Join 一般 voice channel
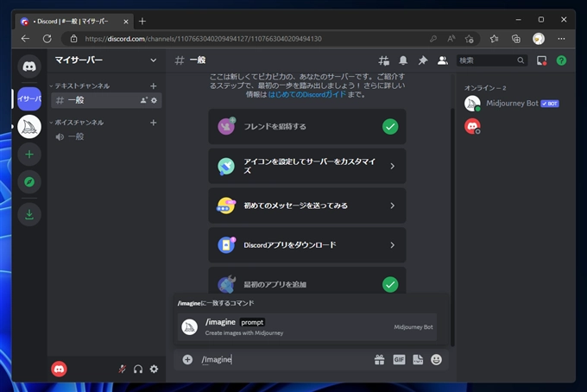Image resolution: width=587 pixels, height=392 pixels. point(106,136)
